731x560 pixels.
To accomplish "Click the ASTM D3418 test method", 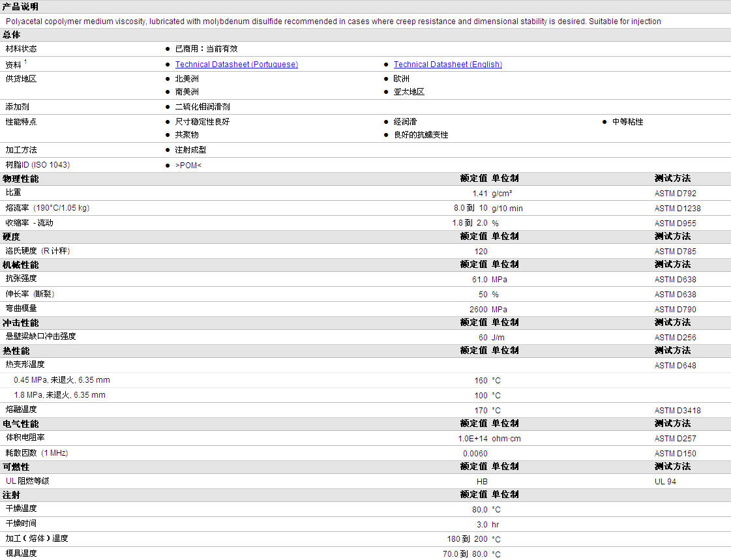I will pos(678,411).
